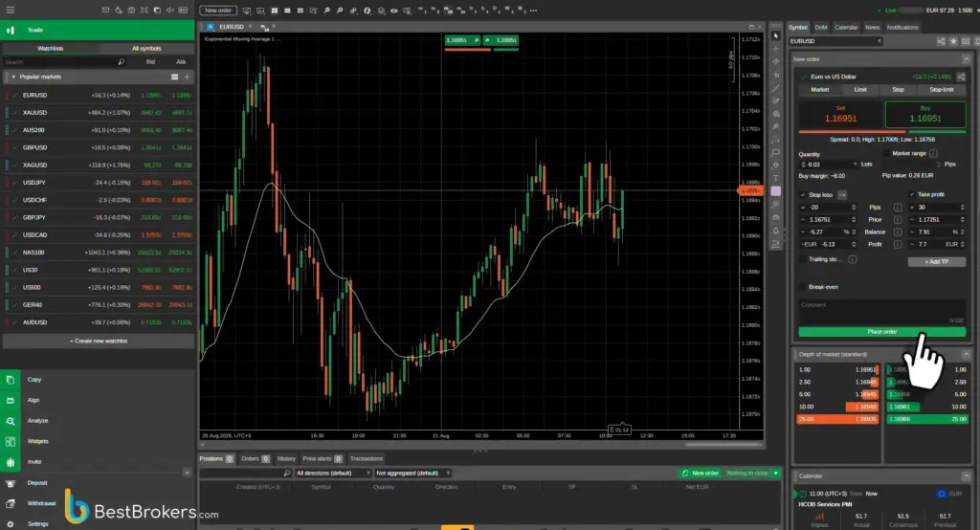Open the Widgets section icon
Viewport: 980px width, 530px height.
click(10, 441)
